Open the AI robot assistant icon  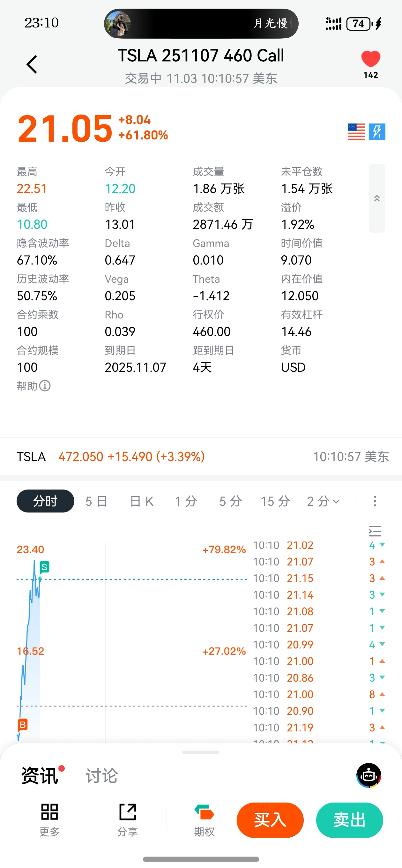click(x=368, y=775)
